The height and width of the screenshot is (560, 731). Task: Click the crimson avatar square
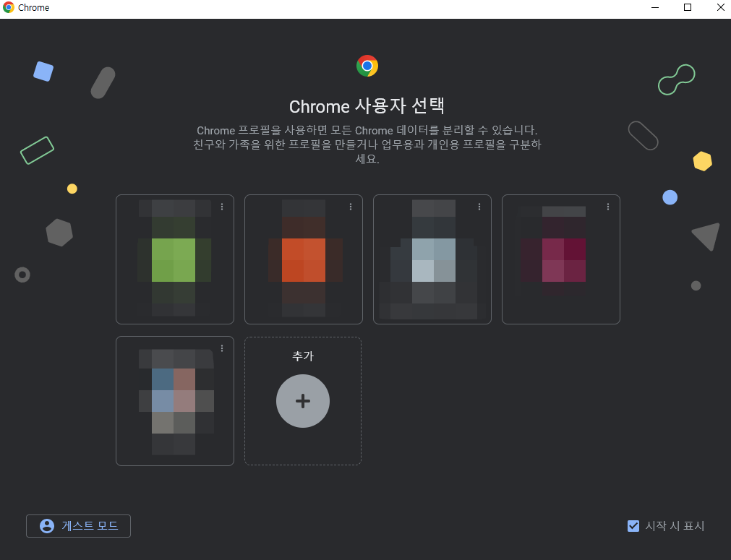pyautogui.click(x=560, y=259)
